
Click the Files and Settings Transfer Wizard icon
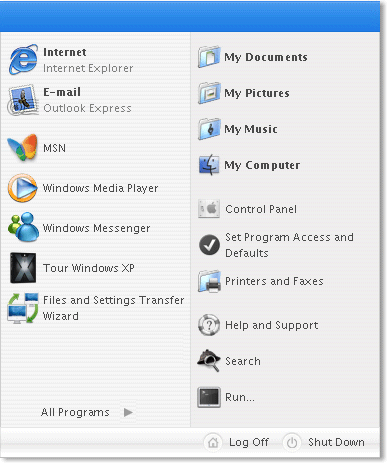(x=23, y=308)
